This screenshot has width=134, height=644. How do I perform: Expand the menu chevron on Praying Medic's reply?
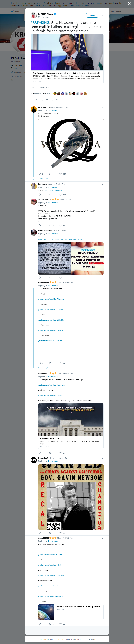(102, 107)
